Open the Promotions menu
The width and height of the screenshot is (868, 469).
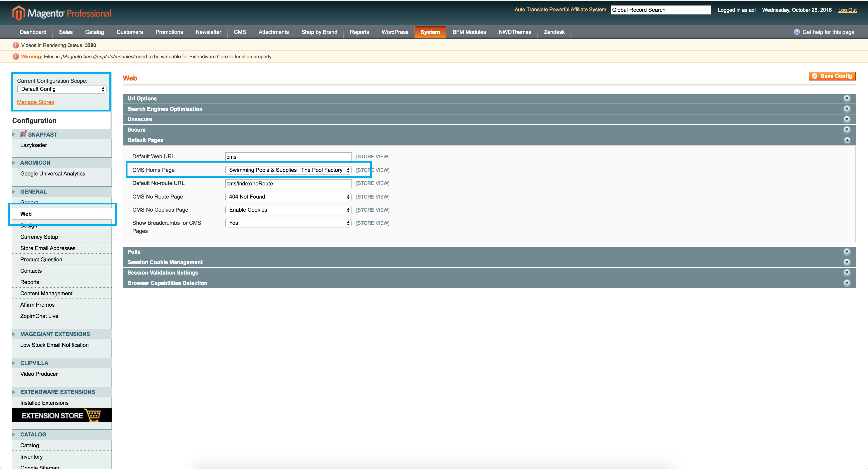click(169, 32)
